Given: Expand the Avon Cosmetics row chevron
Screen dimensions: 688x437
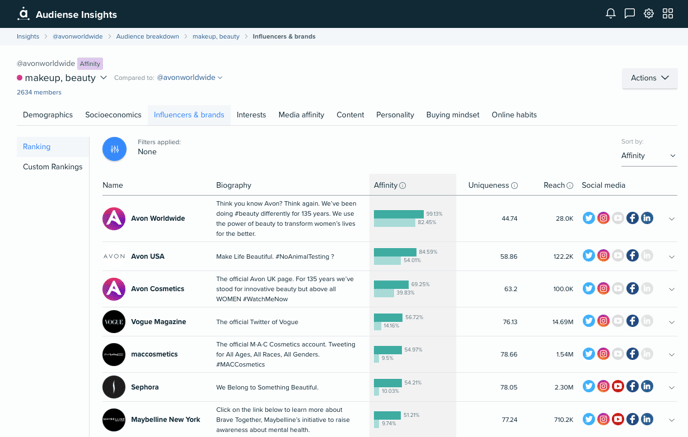Looking at the screenshot, I should click(x=671, y=289).
